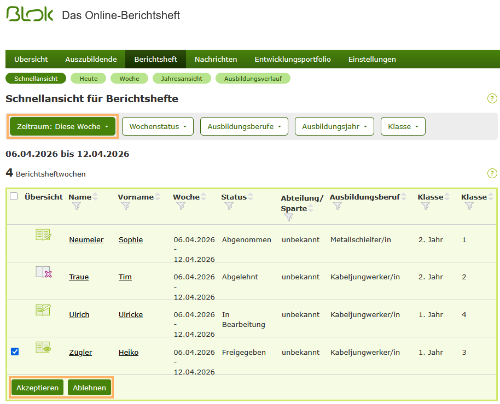Filter icon under Abteilung/Sparte column

coord(289,217)
